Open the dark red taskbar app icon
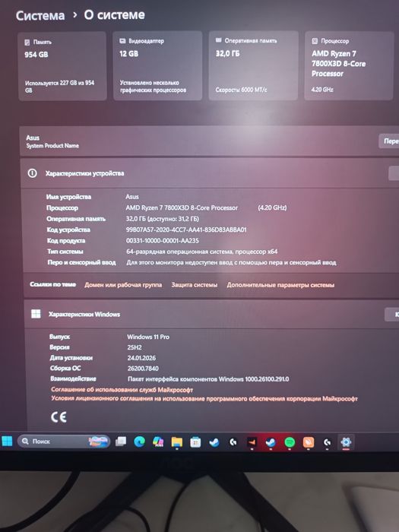The width and height of the screenshot is (399, 532). (252, 442)
